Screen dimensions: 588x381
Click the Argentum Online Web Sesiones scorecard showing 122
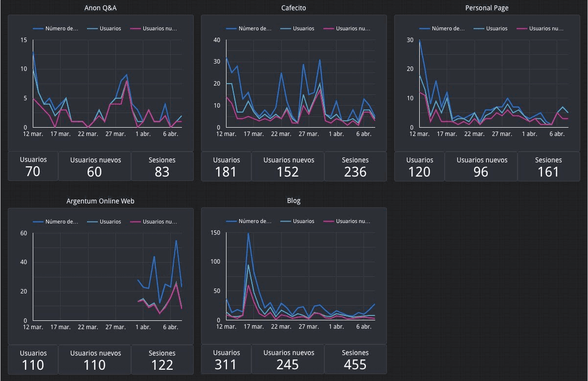[x=162, y=359]
